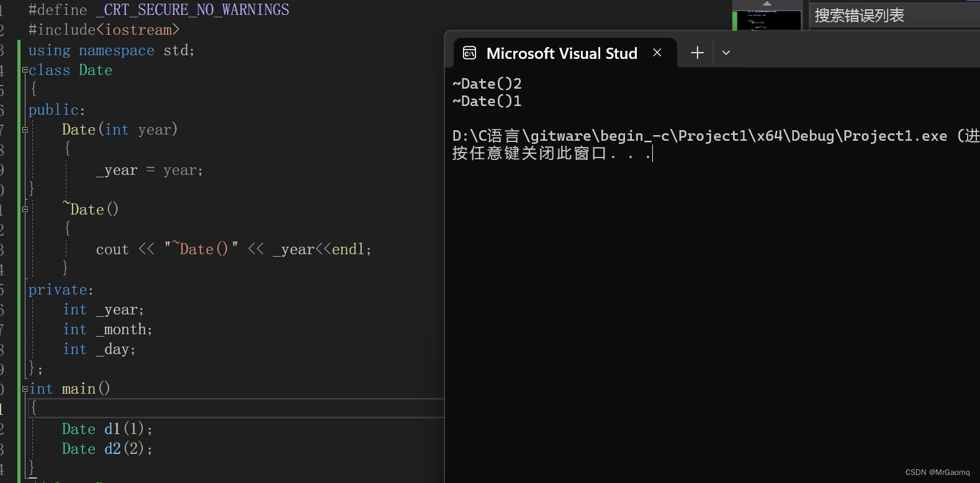Click the 'int _day;' member declaration
The width and height of the screenshot is (980, 483).
pyautogui.click(x=99, y=349)
